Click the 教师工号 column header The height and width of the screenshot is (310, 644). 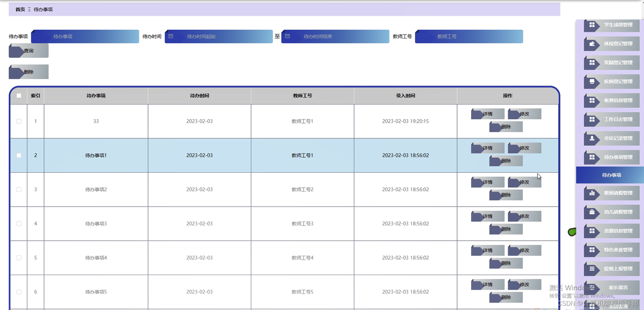(x=302, y=95)
